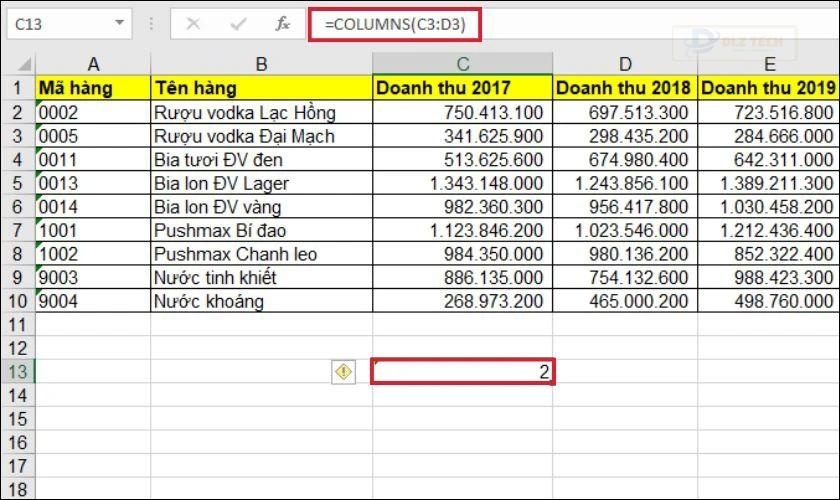
Task: Click 'Bia lon ĐV vàng' cell
Action: 261,207
